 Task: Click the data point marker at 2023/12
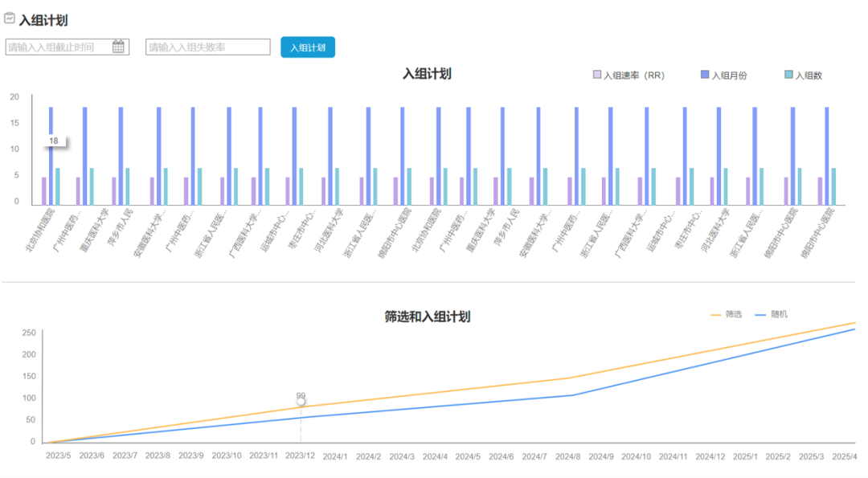click(301, 402)
